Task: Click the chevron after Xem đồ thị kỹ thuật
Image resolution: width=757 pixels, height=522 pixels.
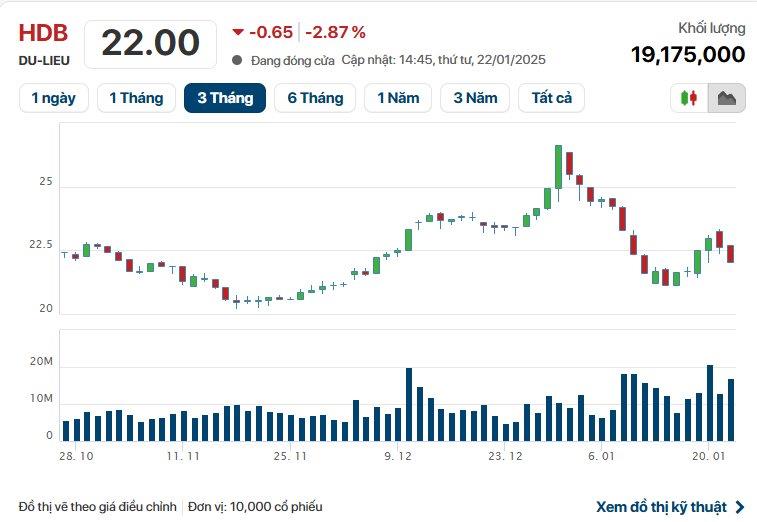Action: [x=740, y=507]
